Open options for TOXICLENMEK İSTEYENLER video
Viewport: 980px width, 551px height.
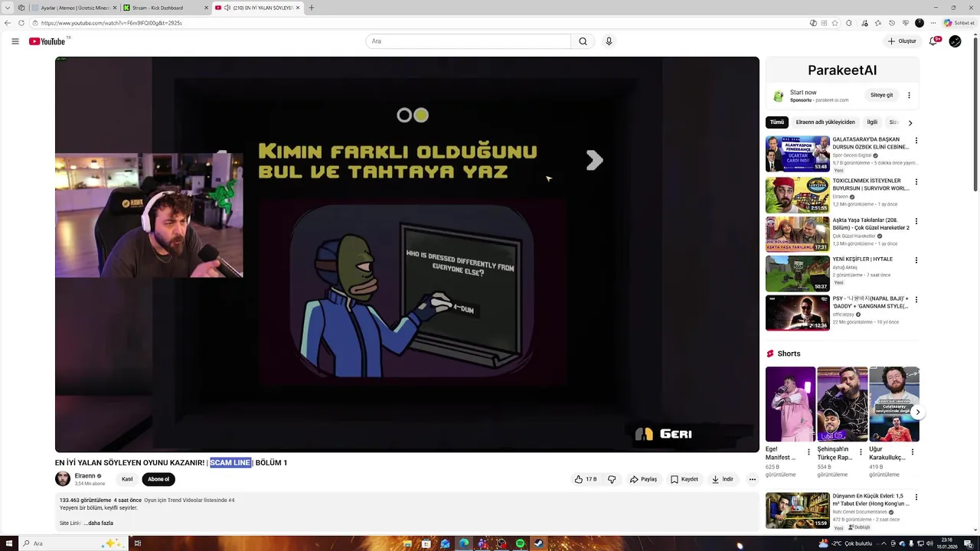(x=916, y=182)
